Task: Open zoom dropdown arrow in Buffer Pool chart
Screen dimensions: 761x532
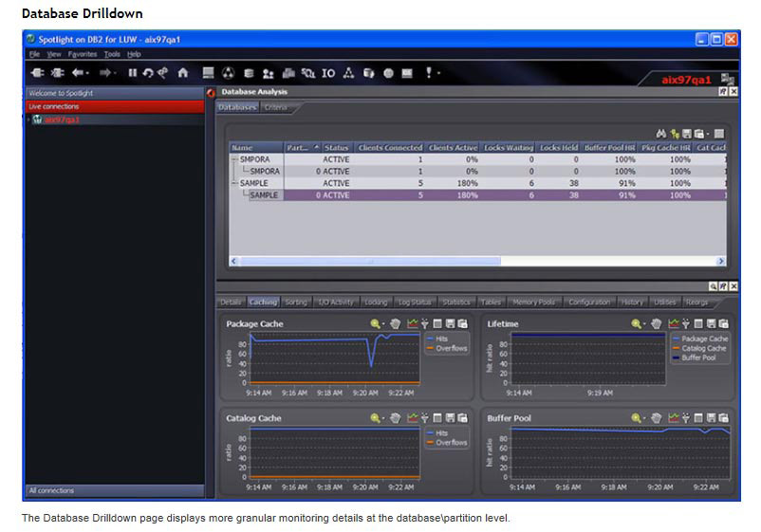Action: tap(644, 418)
